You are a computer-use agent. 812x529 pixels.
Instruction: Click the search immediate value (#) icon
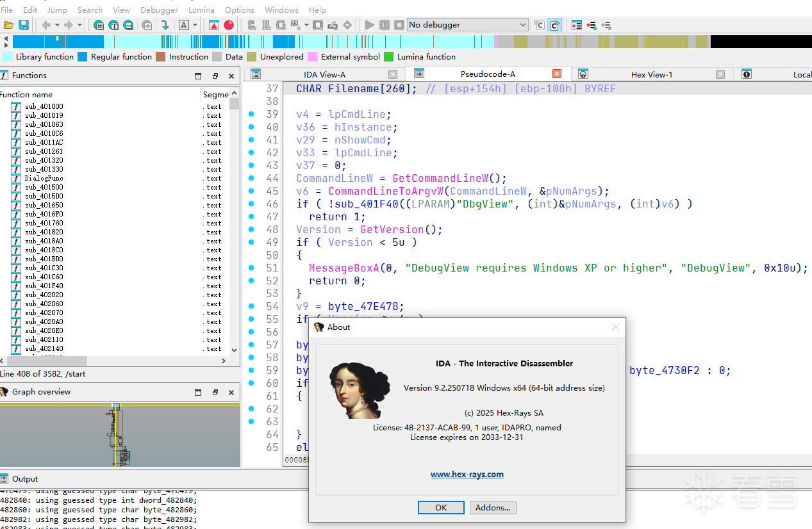coord(99,25)
